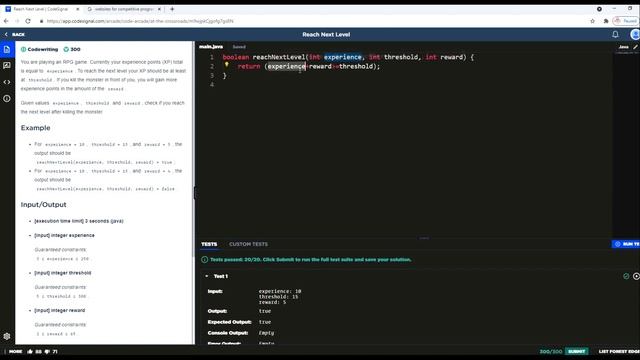Click the Expected Output value true
Screen dimensions: 640x360
tap(265, 322)
